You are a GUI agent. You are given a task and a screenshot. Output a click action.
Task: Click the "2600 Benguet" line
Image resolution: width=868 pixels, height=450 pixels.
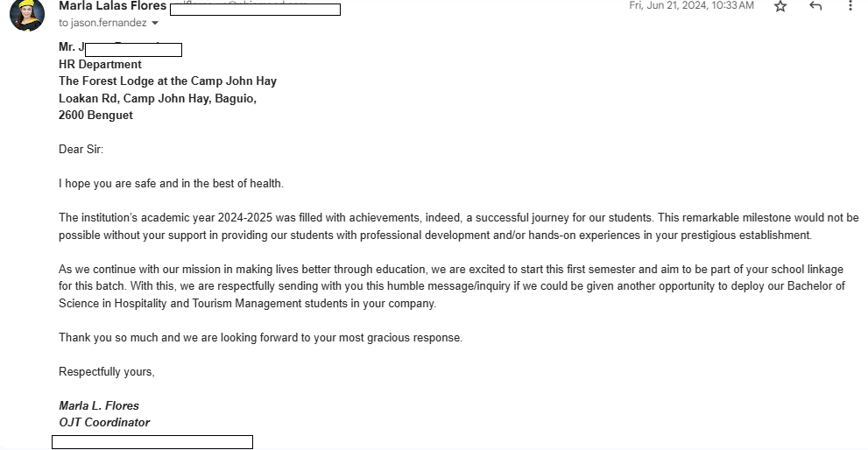[95, 115]
